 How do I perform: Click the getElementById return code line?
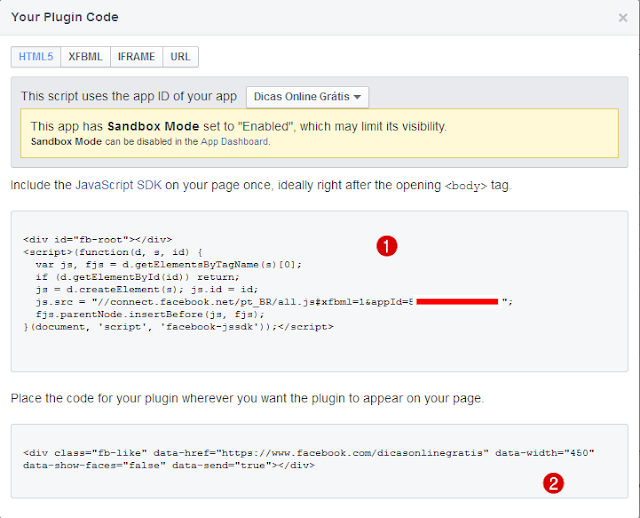[x=138, y=277]
